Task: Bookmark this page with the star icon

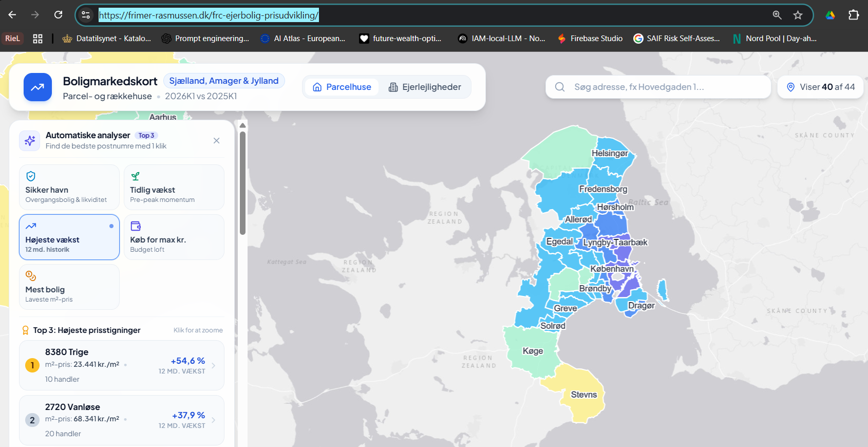Action: coord(798,15)
